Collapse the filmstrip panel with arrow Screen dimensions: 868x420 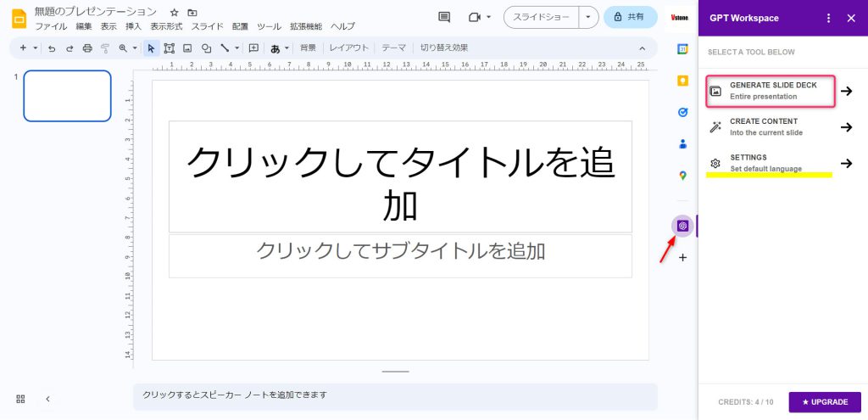tap(47, 398)
